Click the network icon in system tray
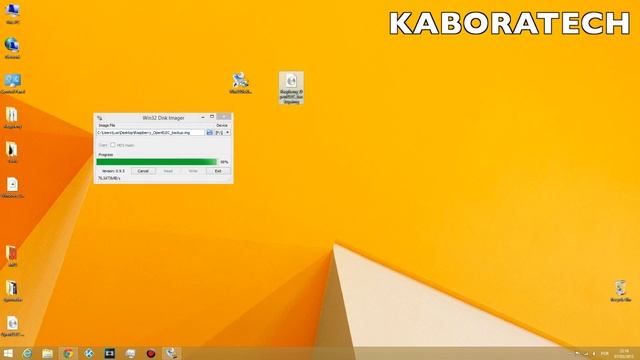Viewport: 640px width, 360px height. coord(586,353)
